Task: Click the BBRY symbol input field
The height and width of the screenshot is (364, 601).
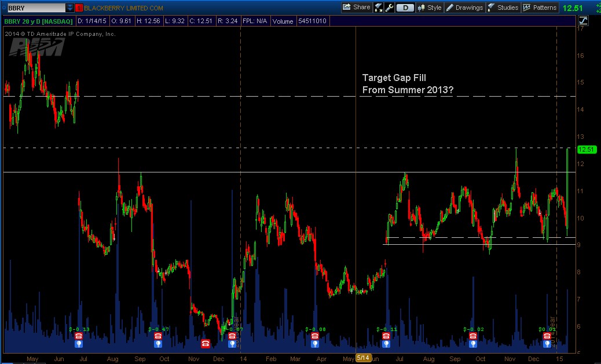Action: (36, 8)
